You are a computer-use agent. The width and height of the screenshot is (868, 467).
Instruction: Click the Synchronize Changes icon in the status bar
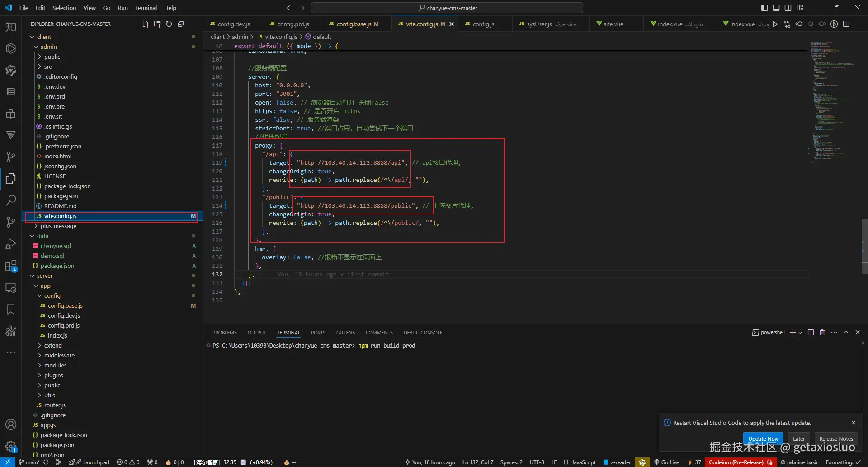click(x=46, y=462)
